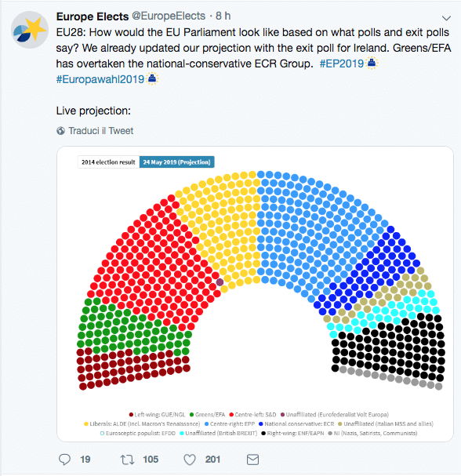This screenshot has width=461, height=476.
Task: Like the tweet with heart icon
Action: click(x=190, y=460)
